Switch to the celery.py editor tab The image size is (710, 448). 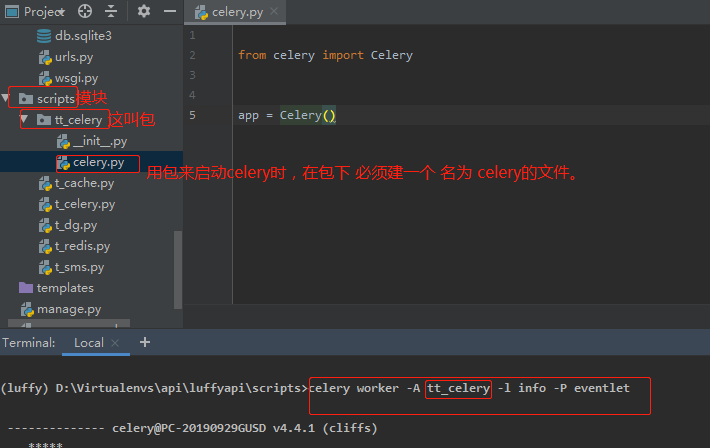[237, 12]
